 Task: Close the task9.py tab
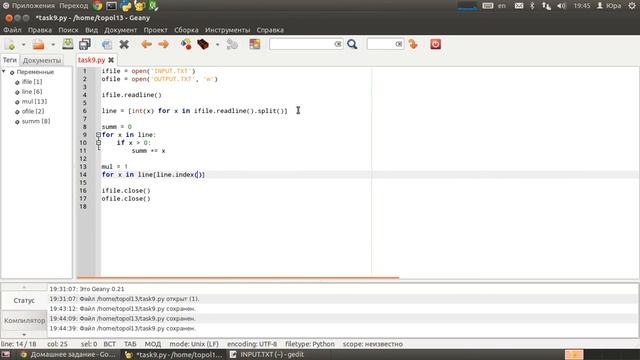click(111, 60)
